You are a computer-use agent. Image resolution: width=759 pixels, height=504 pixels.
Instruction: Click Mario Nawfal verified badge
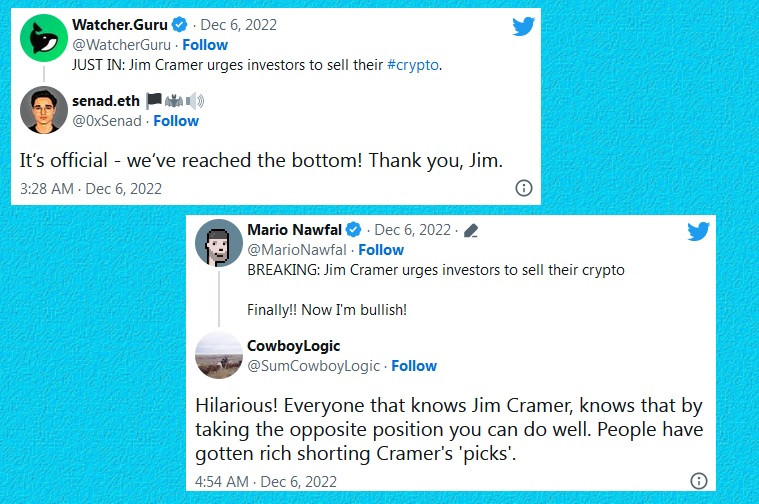click(354, 229)
